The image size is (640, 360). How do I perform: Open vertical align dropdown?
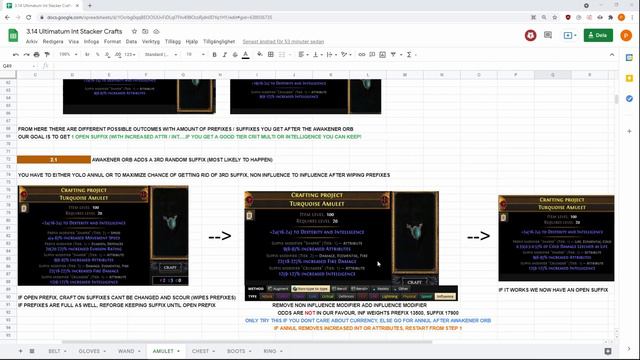[317, 54]
